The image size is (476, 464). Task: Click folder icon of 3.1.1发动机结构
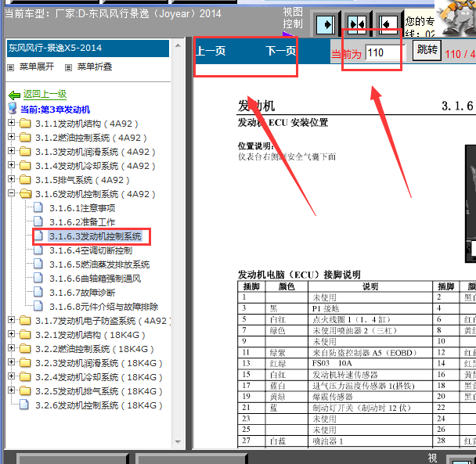coord(25,123)
